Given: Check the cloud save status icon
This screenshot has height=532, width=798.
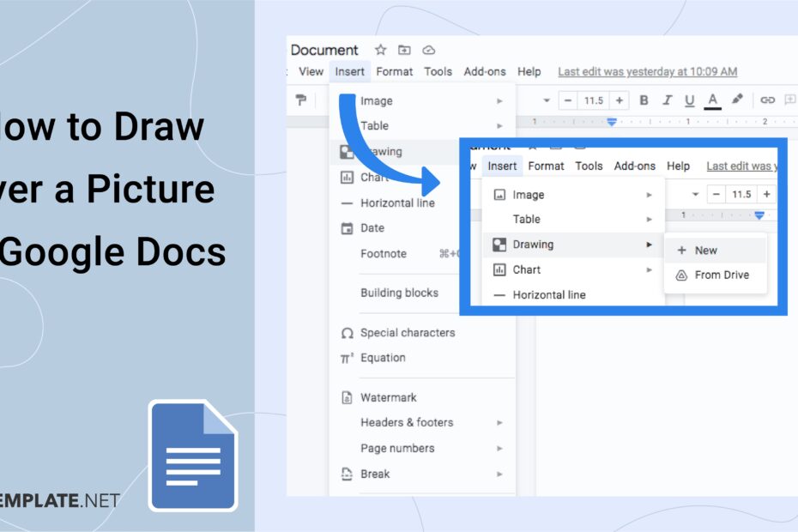Looking at the screenshot, I should pos(428,50).
